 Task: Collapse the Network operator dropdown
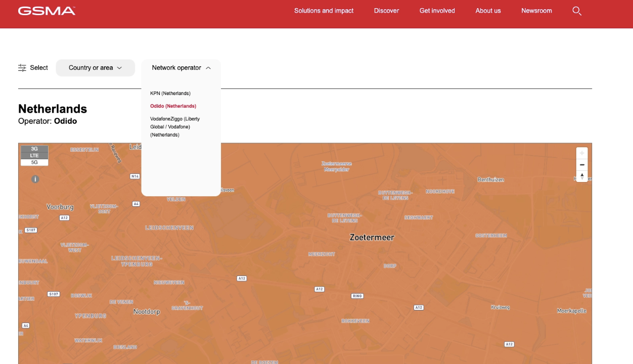181,68
